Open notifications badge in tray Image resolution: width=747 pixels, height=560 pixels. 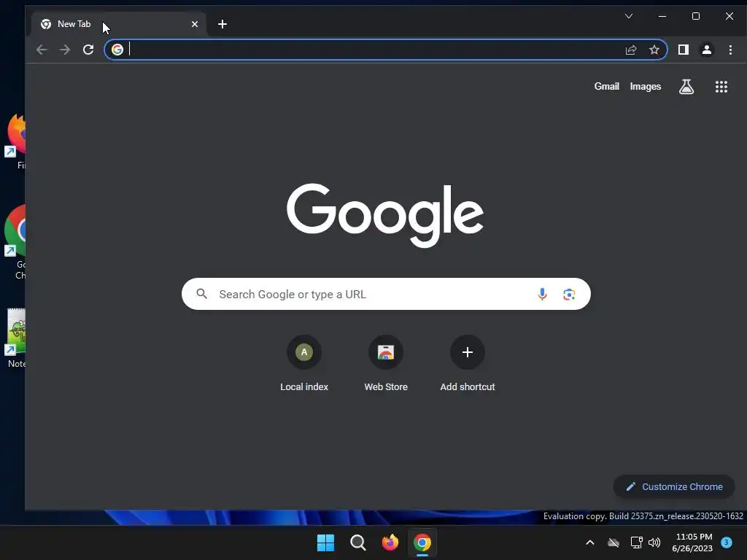point(727,542)
